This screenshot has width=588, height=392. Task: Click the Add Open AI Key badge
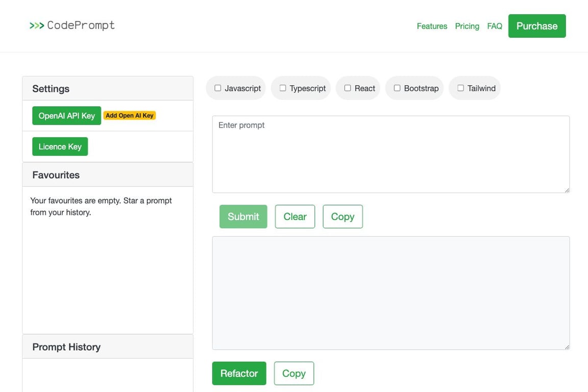coord(130,116)
